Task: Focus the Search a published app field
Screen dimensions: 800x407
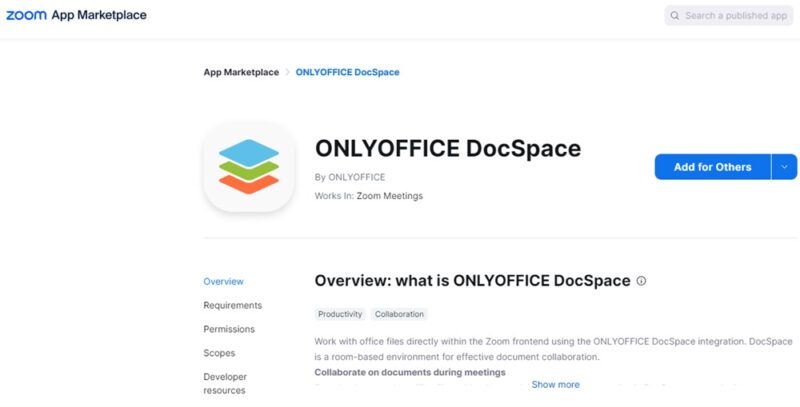Action: [729, 16]
